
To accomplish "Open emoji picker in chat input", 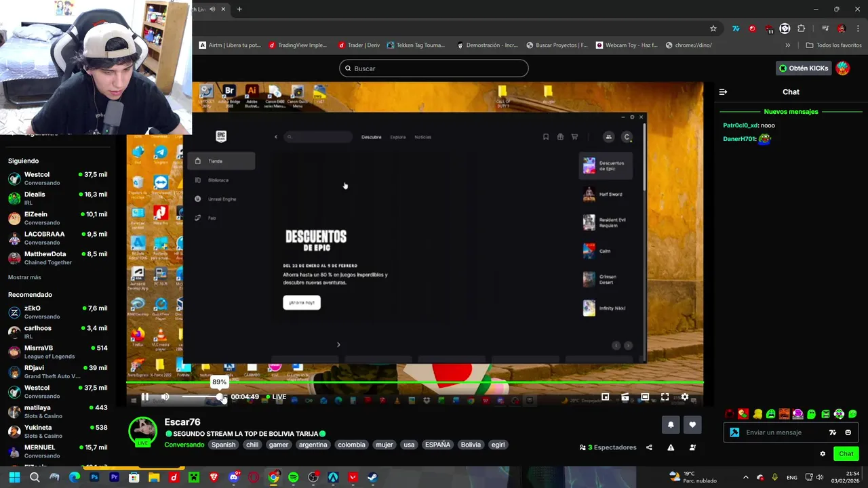I will pyautogui.click(x=848, y=432).
